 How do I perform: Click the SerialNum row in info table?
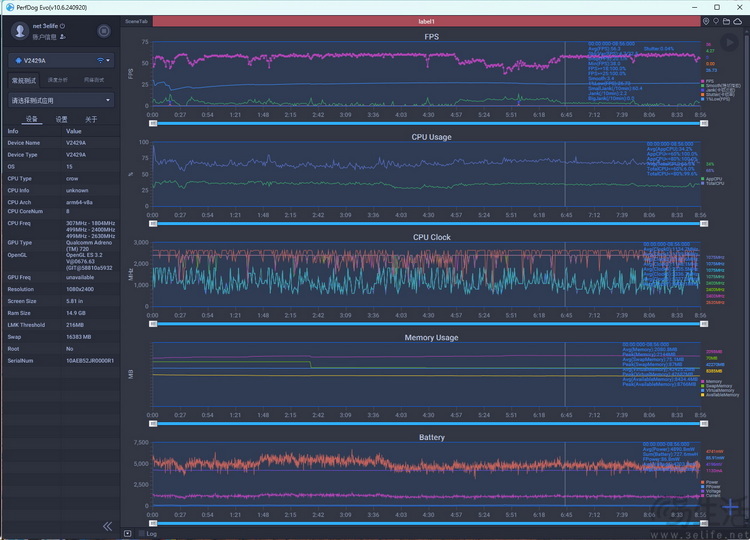[x=61, y=361]
